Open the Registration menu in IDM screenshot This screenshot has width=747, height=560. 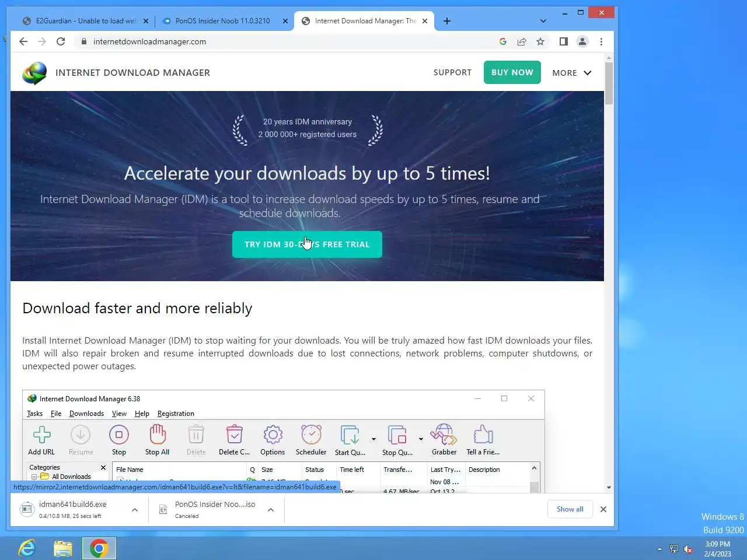tap(176, 414)
